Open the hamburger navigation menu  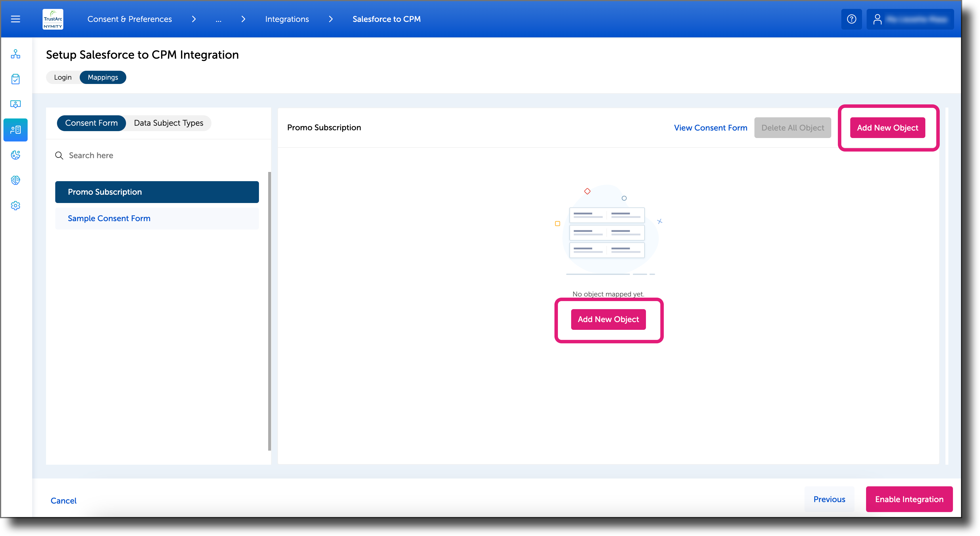click(x=15, y=19)
